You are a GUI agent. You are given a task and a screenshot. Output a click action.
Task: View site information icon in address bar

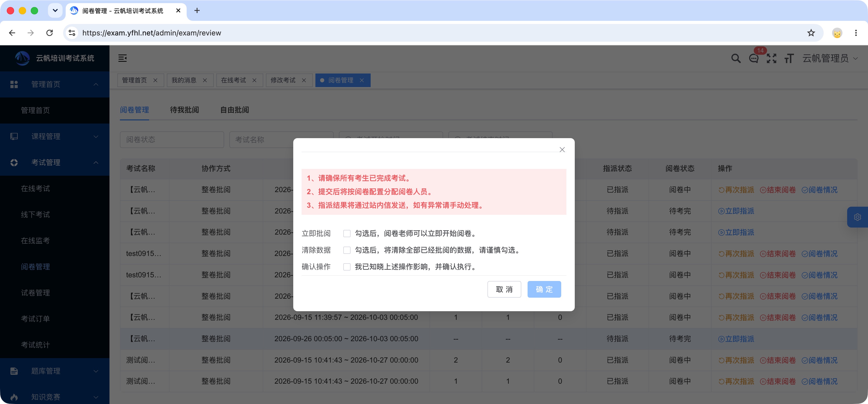point(72,33)
